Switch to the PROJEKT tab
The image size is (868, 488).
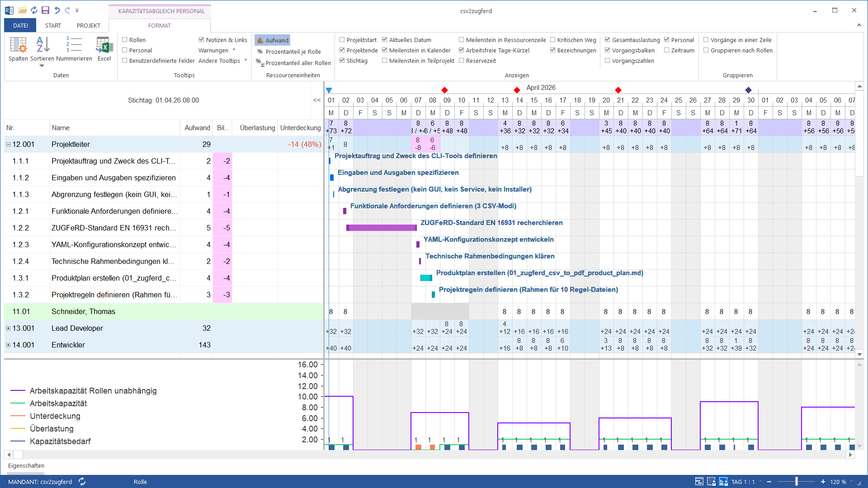coord(89,25)
